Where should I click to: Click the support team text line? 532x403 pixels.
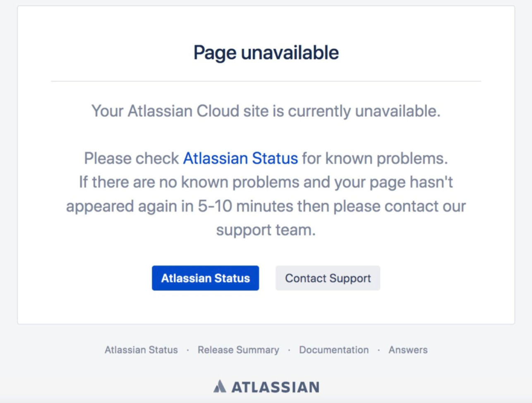266,230
